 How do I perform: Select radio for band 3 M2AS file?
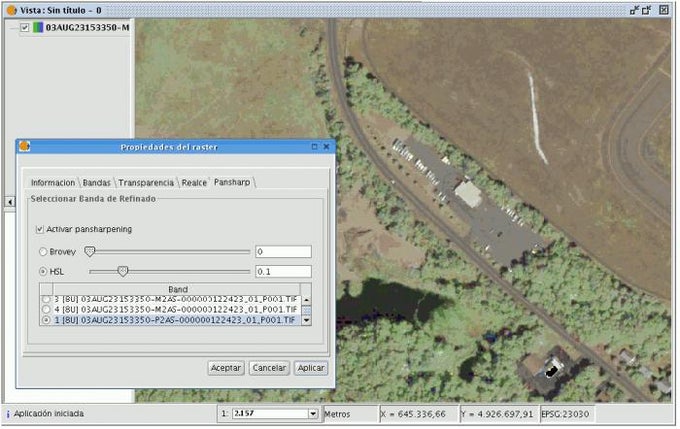pos(46,299)
